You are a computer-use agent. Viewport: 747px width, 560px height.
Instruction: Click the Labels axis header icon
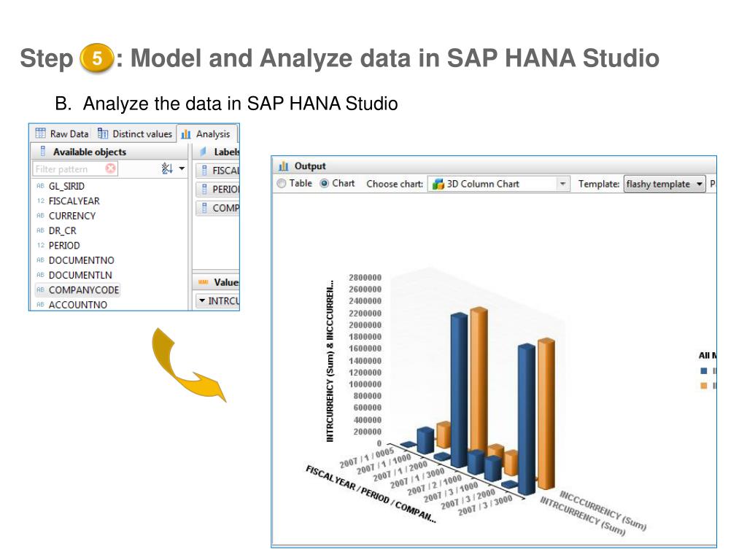pyautogui.click(x=203, y=152)
